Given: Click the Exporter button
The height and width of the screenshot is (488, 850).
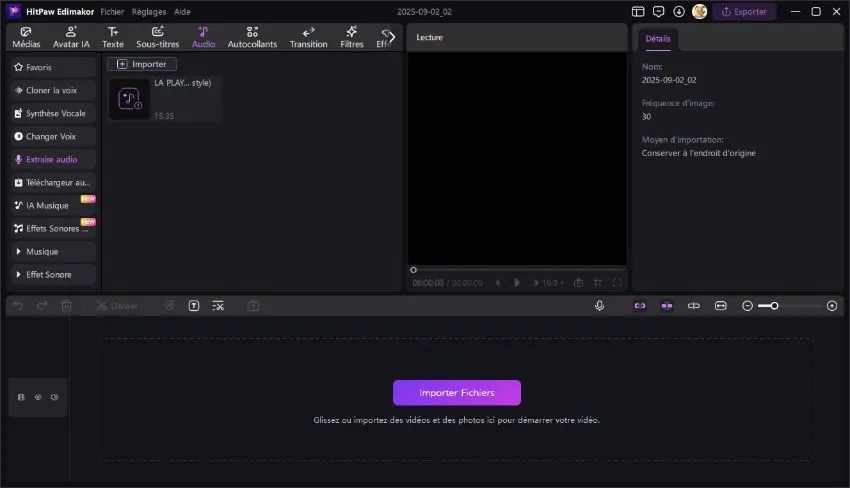Looking at the screenshot, I should click(744, 11).
